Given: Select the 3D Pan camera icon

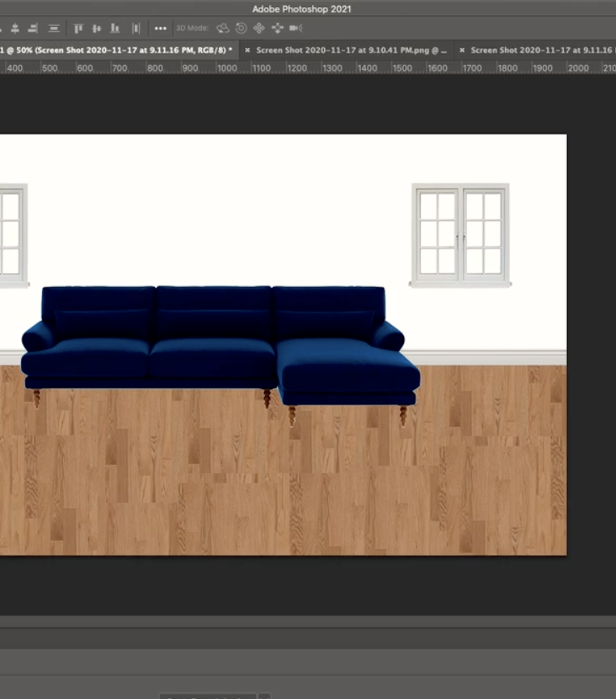Looking at the screenshot, I should point(259,28).
